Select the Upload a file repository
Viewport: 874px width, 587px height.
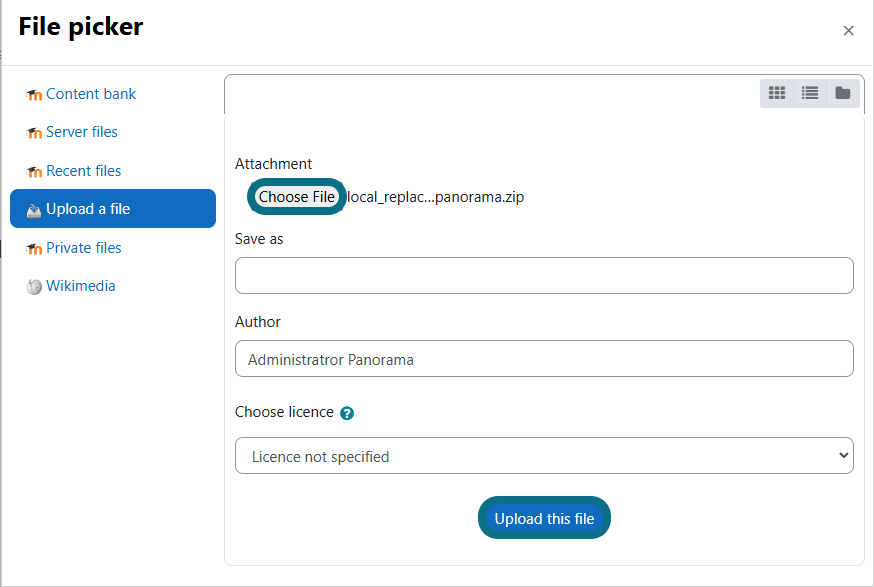(x=113, y=208)
